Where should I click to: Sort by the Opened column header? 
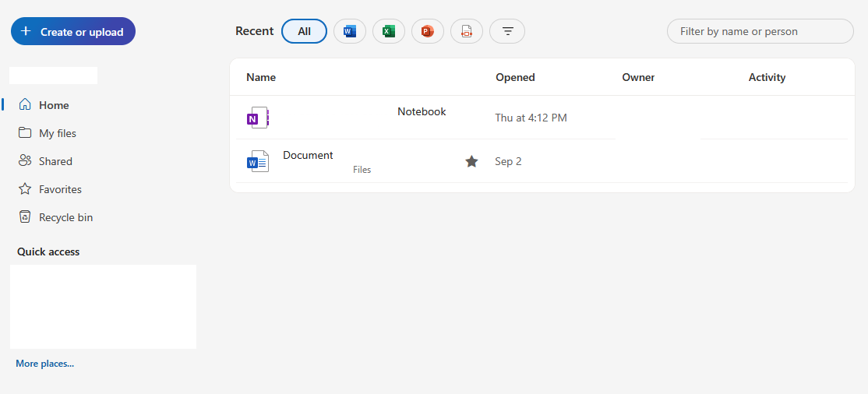click(515, 77)
